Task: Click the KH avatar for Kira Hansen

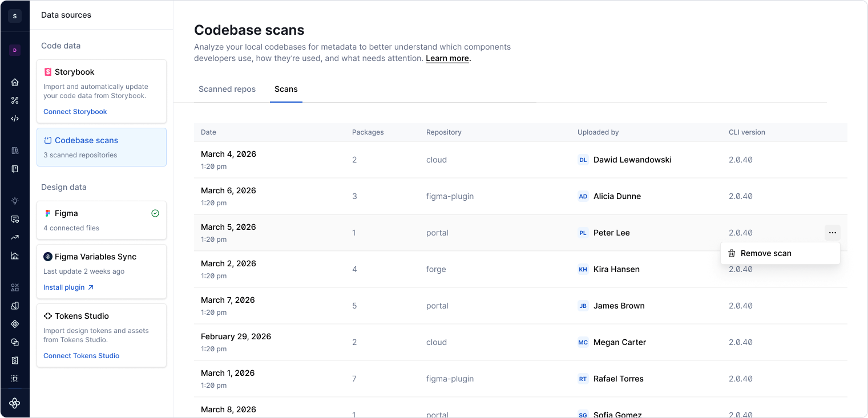Action: [583, 269]
